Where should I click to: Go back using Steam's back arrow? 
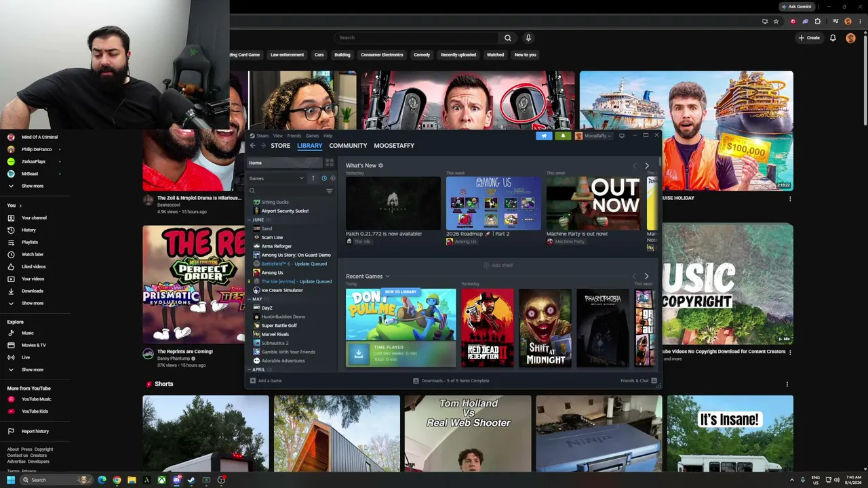click(x=253, y=146)
